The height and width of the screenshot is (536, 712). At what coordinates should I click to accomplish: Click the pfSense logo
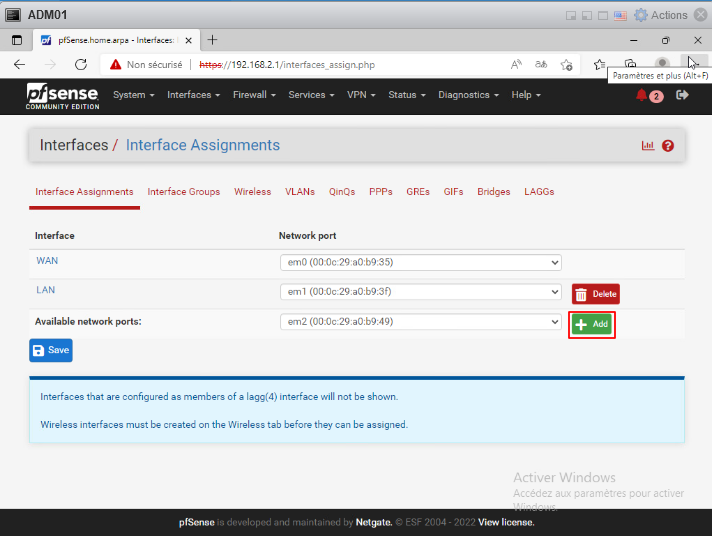coord(62,95)
